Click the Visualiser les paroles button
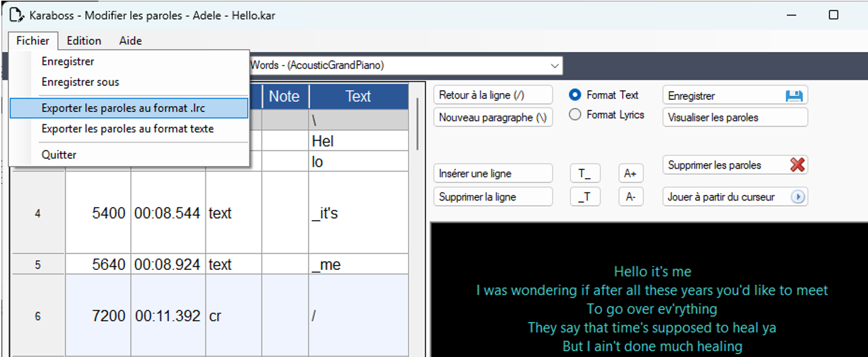Screen dimensions: 868x357 (x=734, y=117)
